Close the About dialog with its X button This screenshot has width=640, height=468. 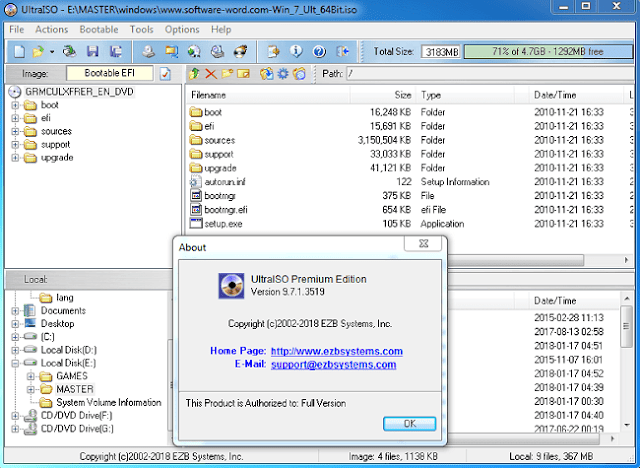coord(423,244)
